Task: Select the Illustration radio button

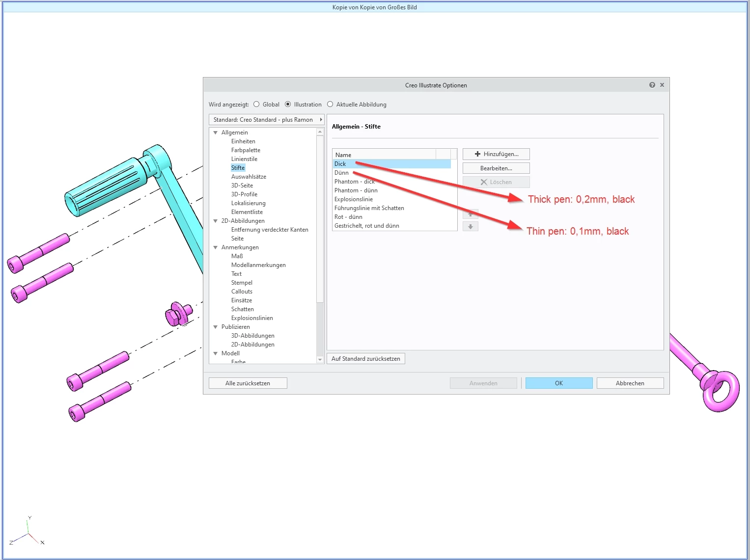Action: pyautogui.click(x=288, y=104)
